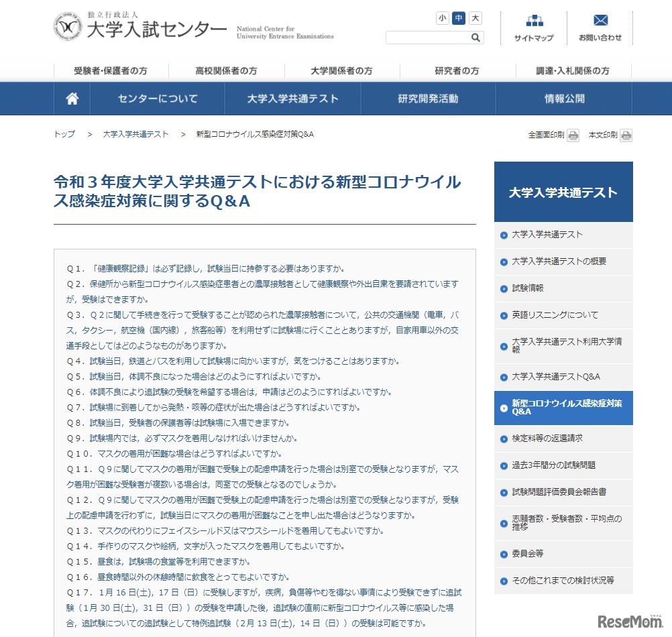
Task: Select sidebar item 新型コロナウイルス感染症対策Q&A
Action: [x=563, y=408]
